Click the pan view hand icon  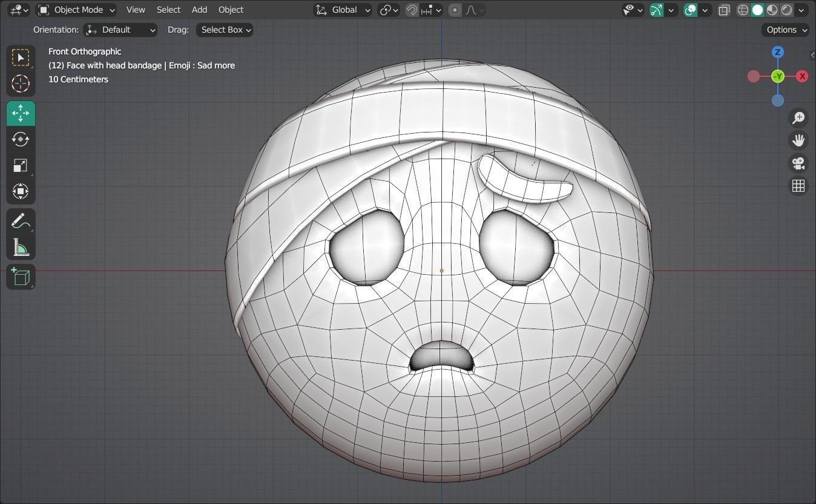tap(798, 140)
